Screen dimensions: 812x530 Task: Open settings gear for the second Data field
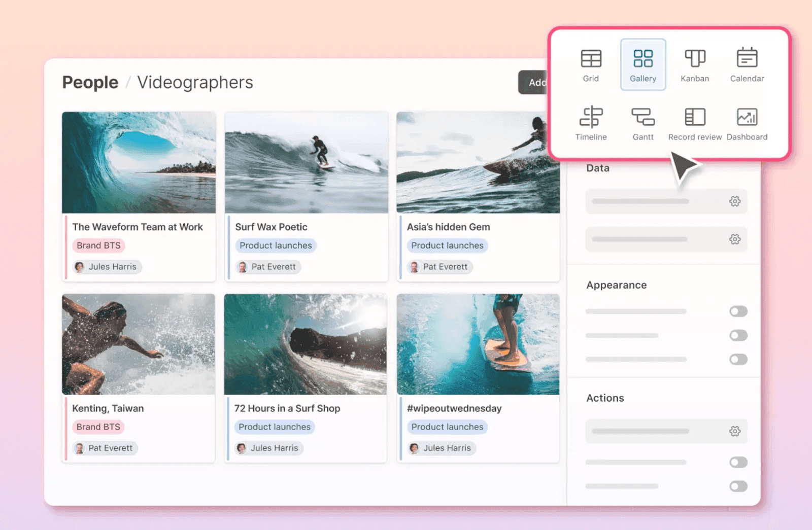click(735, 239)
